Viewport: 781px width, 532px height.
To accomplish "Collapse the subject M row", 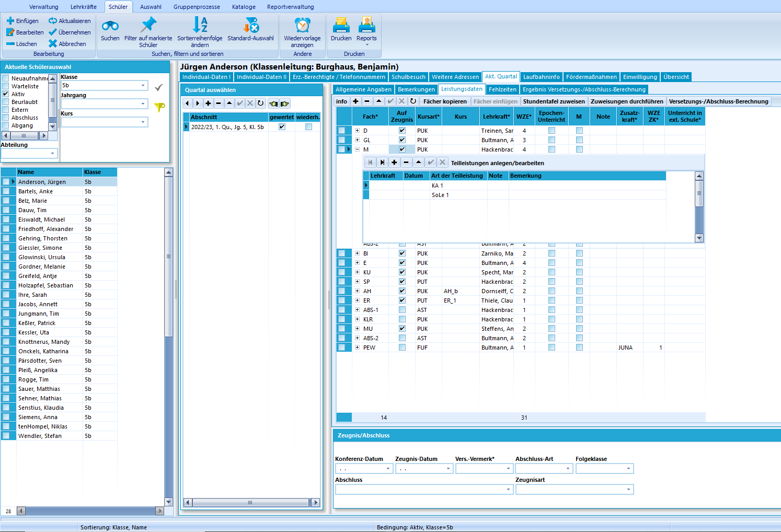I will point(358,149).
